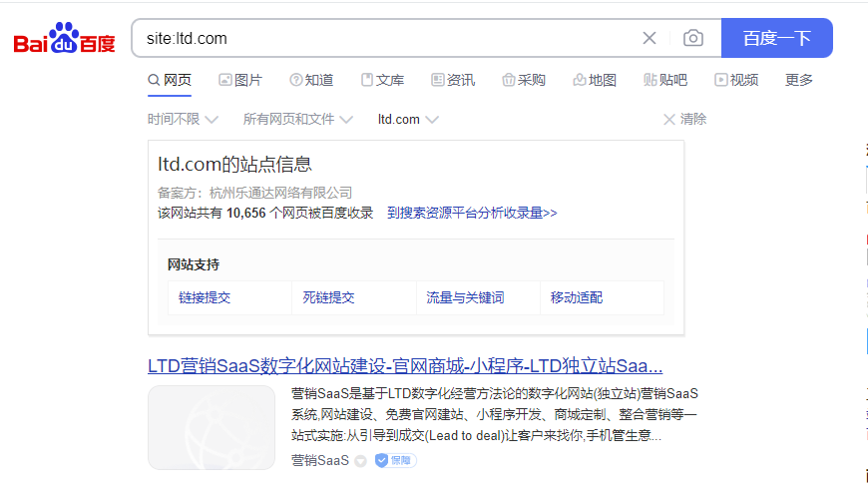Open 流量与关键词 link

[465, 297]
